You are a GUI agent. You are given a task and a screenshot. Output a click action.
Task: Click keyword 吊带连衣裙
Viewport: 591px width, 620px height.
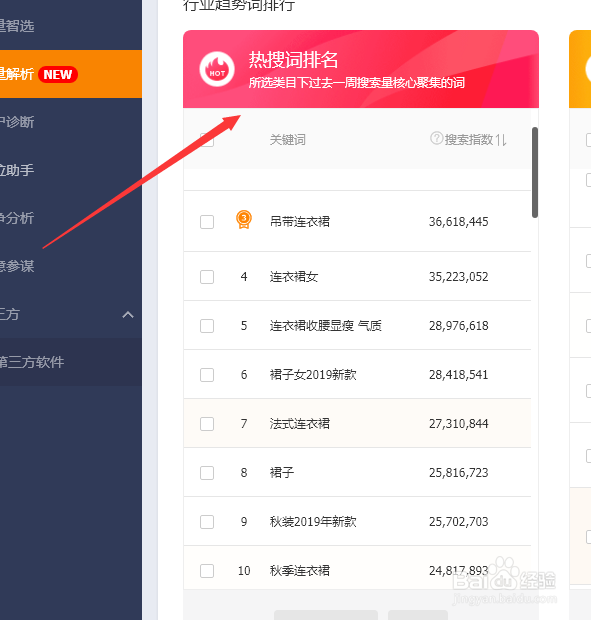pyautogui.click(x=300, y=221)
